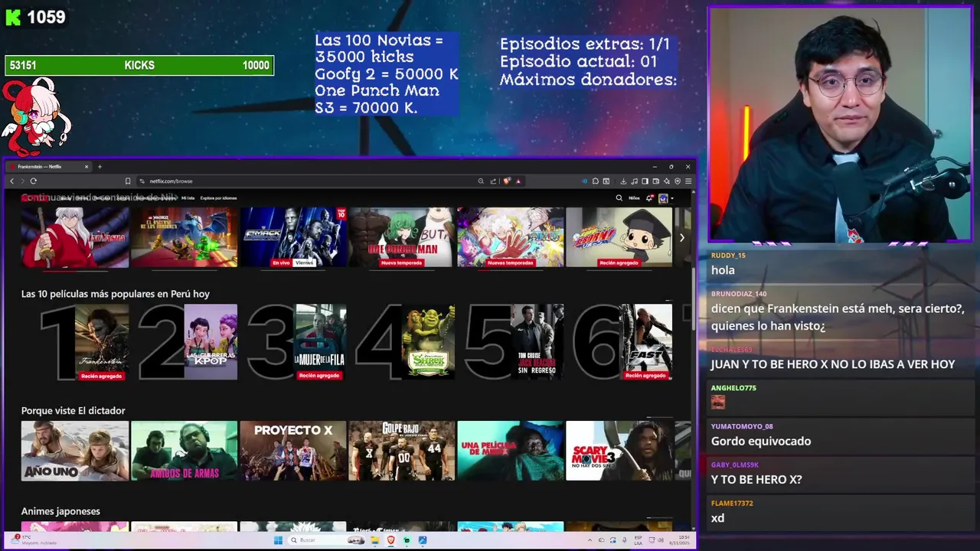Open Amigos de Armas thumbnail
This screenshot has height=551, width=980.
click(x=184, y=451)
